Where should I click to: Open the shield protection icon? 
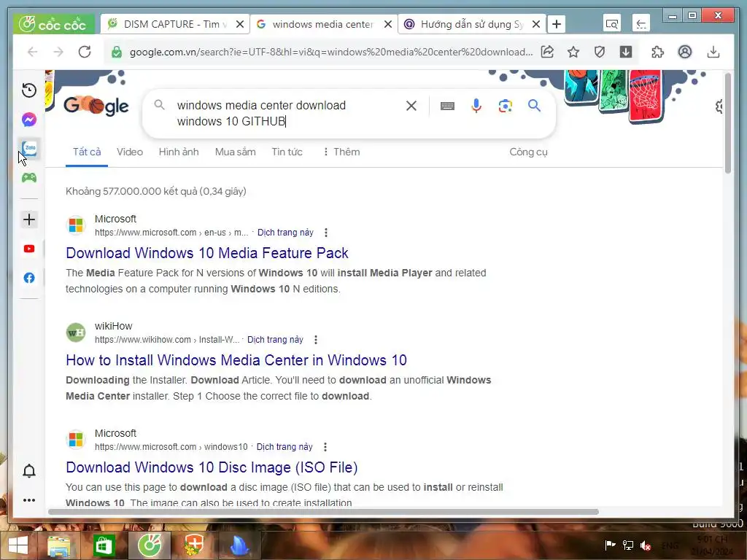tap(600, 52)
